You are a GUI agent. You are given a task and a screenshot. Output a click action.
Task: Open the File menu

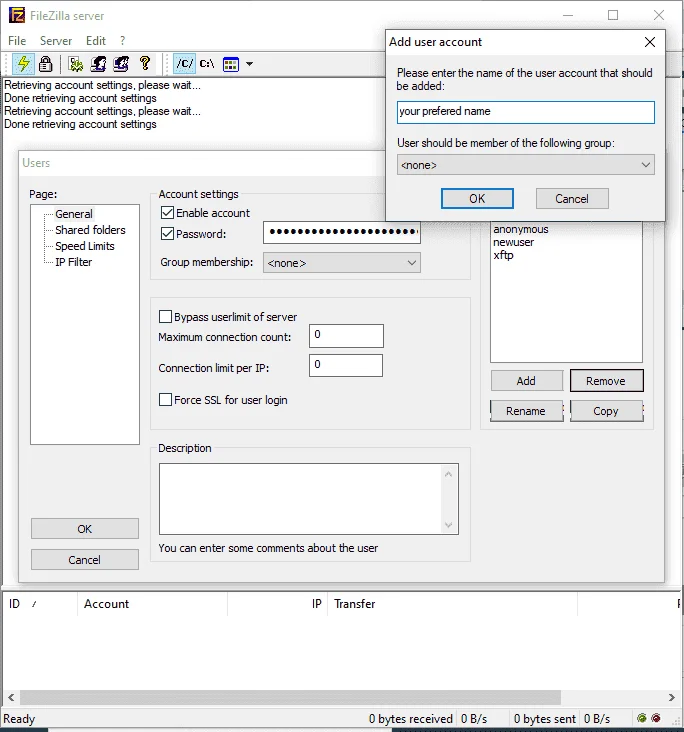click(x=17, y=41)
